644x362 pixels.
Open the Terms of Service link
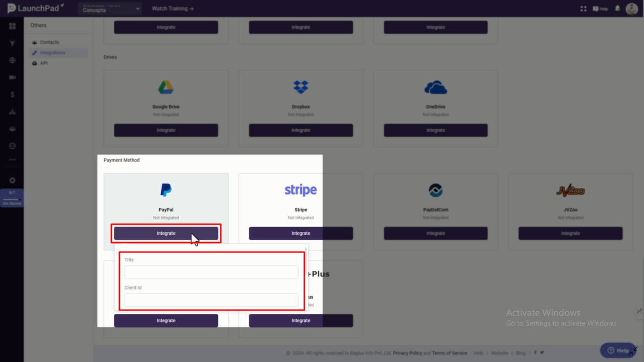point(449,353)
